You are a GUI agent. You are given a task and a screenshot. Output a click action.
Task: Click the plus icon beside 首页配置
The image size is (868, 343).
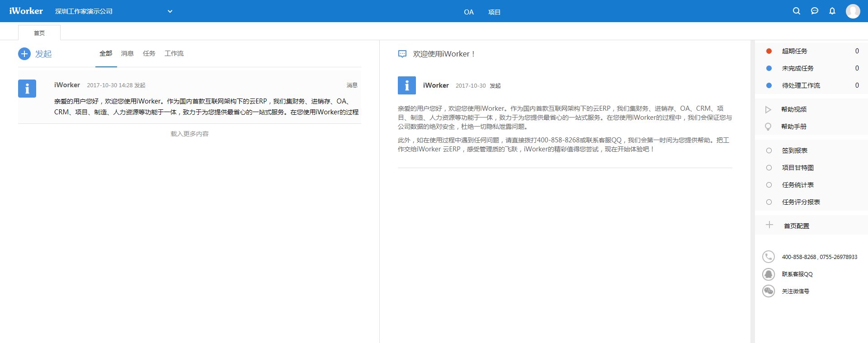[769, 225]
